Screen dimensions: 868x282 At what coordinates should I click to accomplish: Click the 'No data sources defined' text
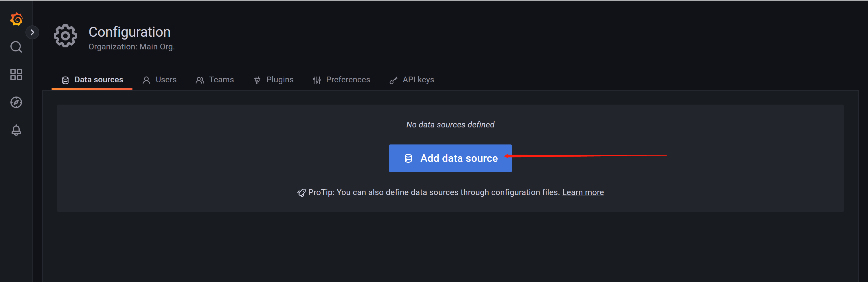coord(450,125)
